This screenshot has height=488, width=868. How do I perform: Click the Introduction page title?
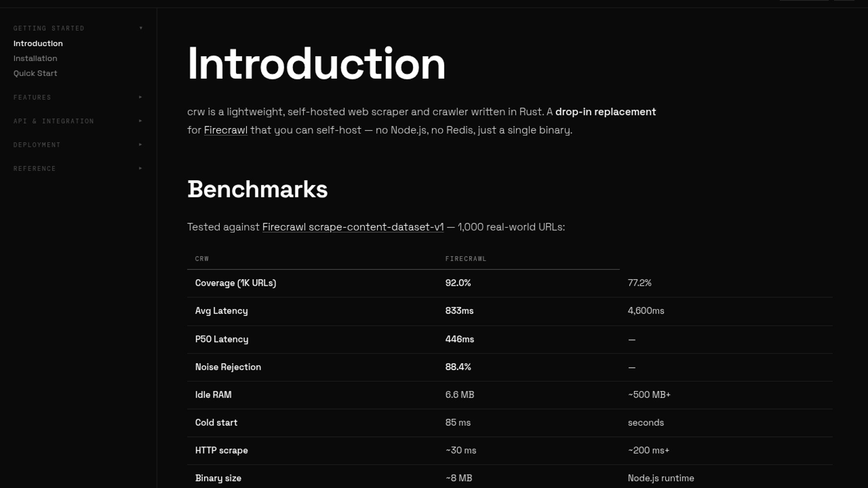pyautogui.click(x=316, y=64)
